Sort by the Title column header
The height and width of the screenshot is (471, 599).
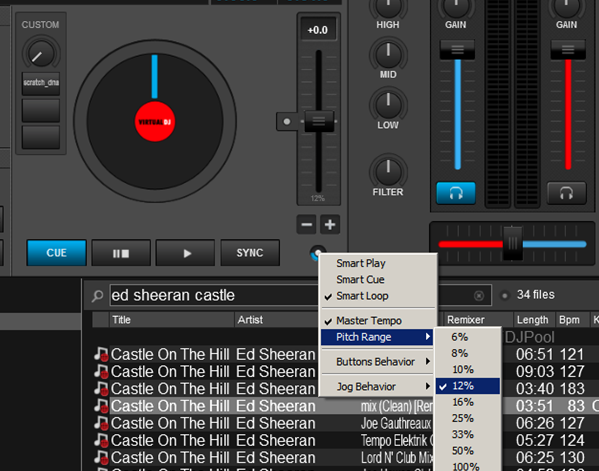[172, 320]
